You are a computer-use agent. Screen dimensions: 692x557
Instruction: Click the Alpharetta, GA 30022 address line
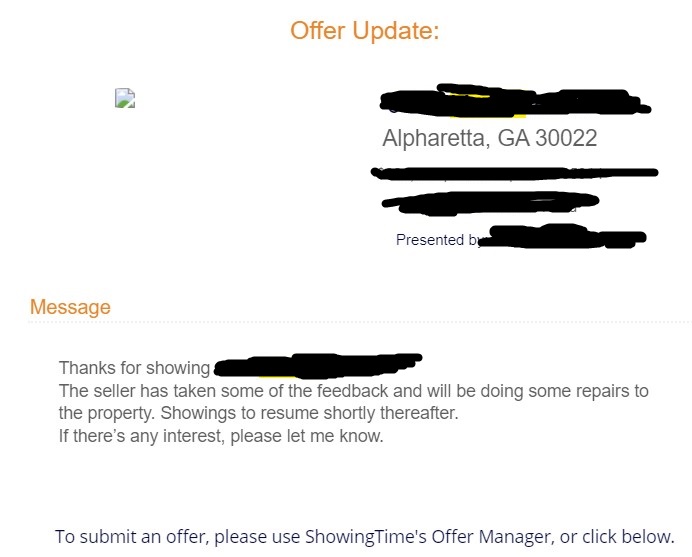click(x=489, y=138)
